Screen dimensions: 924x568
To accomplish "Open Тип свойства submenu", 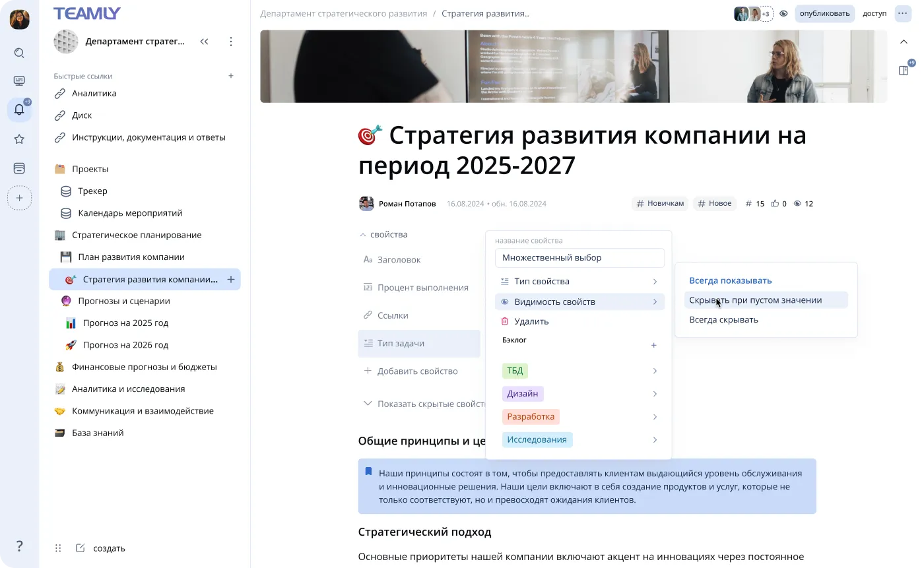I will (579, 282).
